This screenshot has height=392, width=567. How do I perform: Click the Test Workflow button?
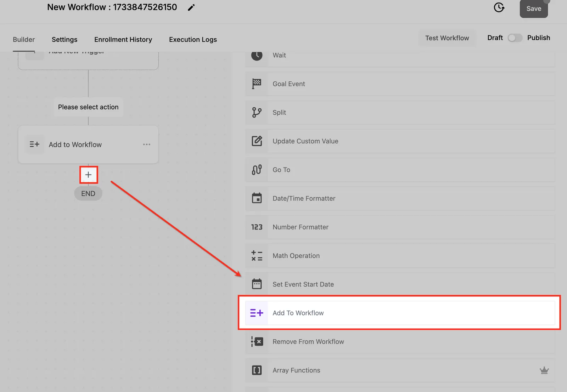pos(447,38)
